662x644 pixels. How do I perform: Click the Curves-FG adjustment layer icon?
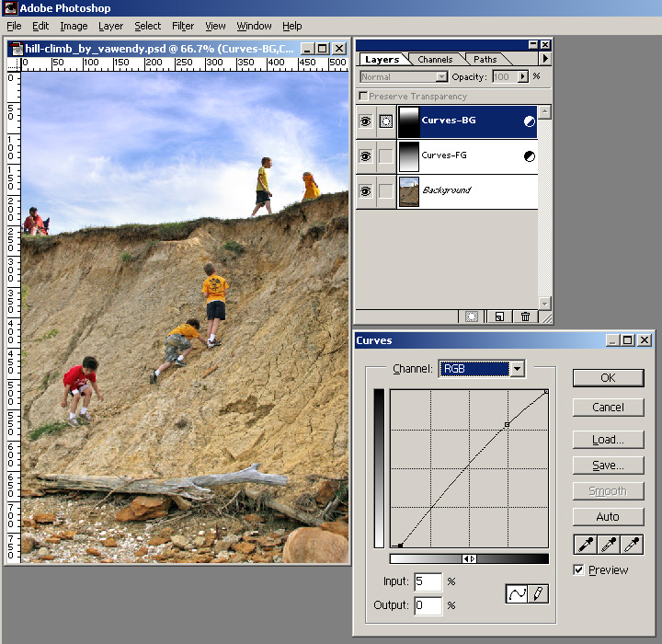pos(530,156)
